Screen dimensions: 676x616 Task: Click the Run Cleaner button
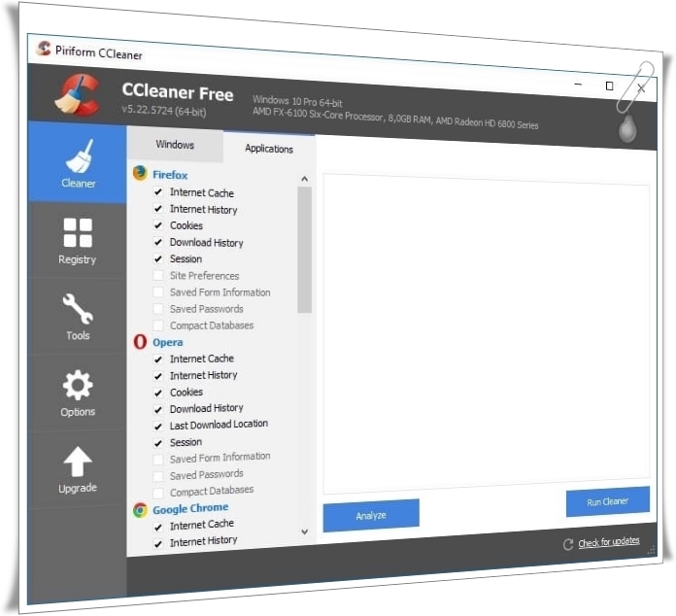[x=607, y=501]
